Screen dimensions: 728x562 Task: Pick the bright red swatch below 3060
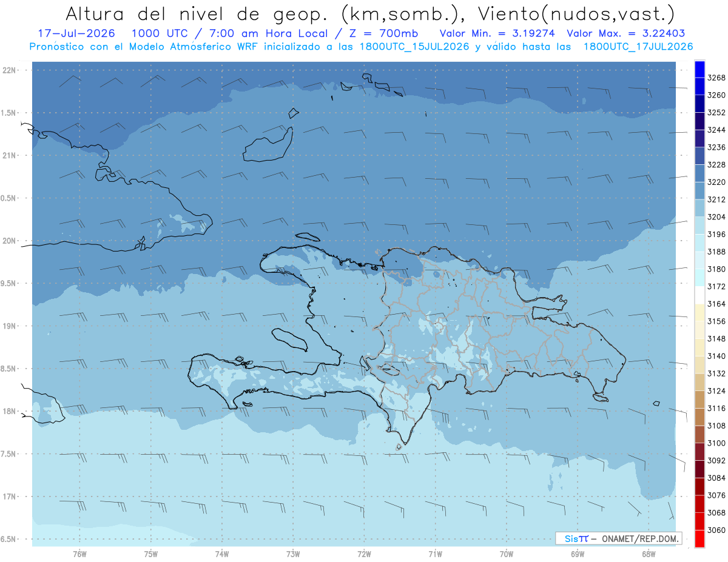point(699,538)
